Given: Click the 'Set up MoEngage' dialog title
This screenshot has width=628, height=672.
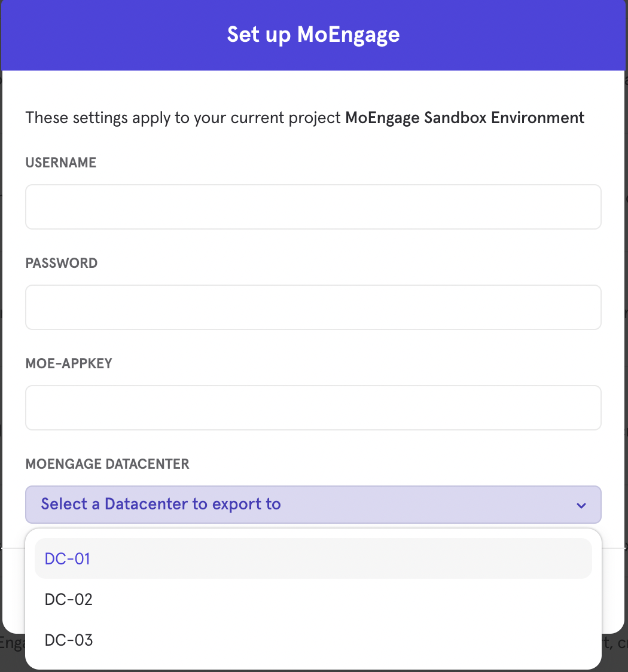Looking at the screenshot, I should 313,35.
